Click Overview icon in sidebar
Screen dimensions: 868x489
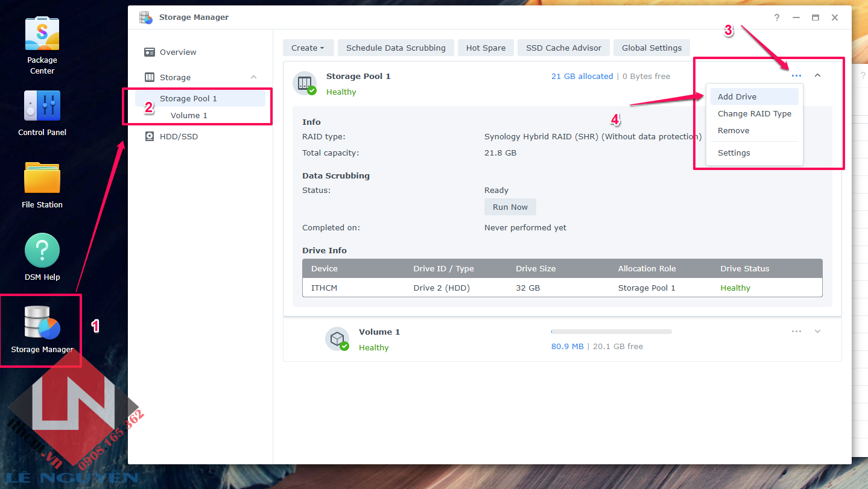coord(150,52)
